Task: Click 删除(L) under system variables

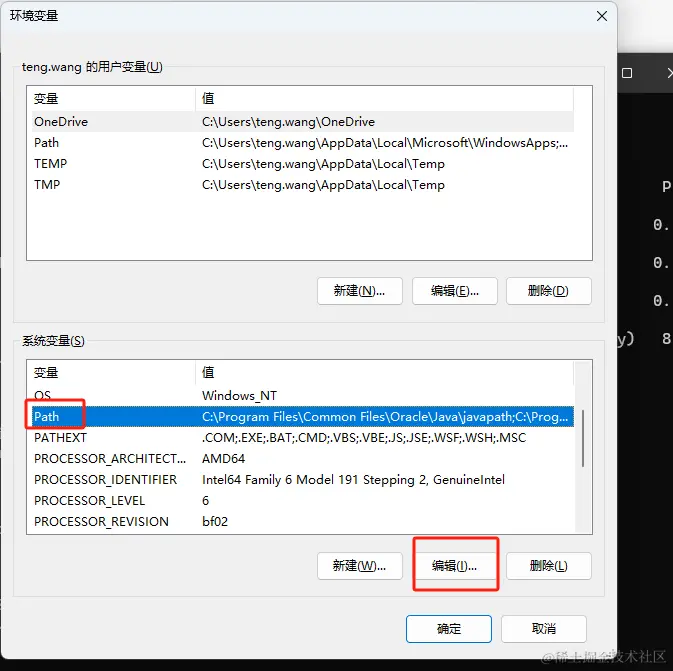Action: [x=549, y=566]
